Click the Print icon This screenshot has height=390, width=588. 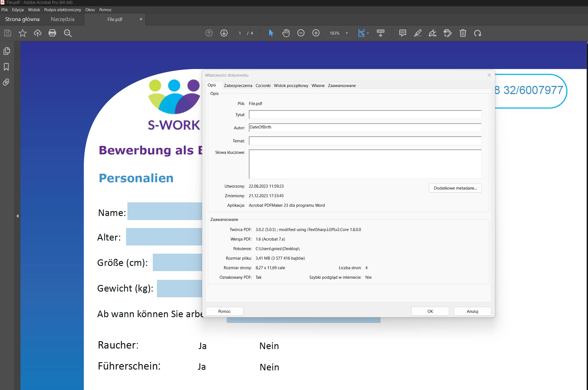coord(52,33)
